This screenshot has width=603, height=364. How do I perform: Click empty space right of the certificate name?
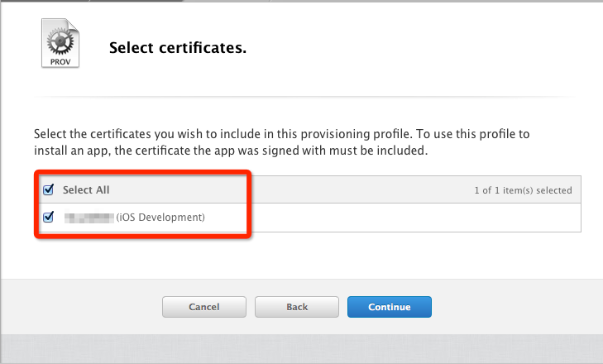coord(414,218)
